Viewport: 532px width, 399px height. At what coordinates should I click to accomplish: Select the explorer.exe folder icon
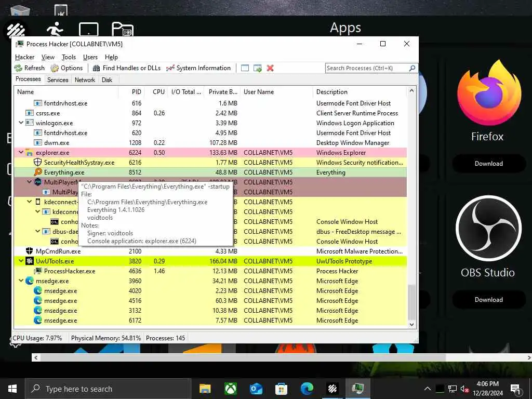coord(30,153)
